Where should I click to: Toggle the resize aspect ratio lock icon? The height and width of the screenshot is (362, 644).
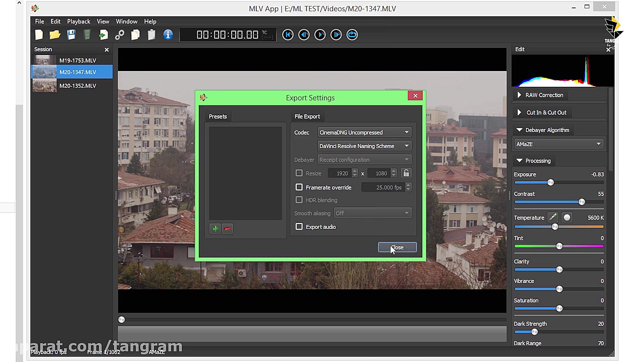pyautogui.click(x=406, y=173)
